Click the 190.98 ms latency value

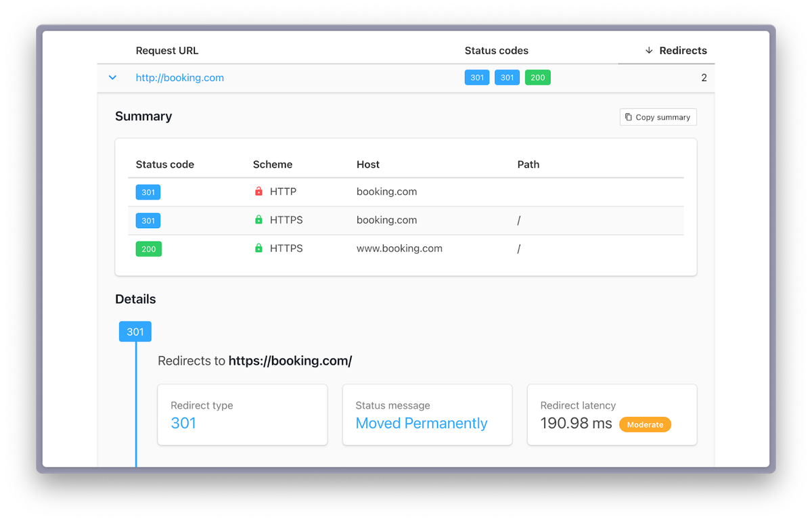click(577, 424)
